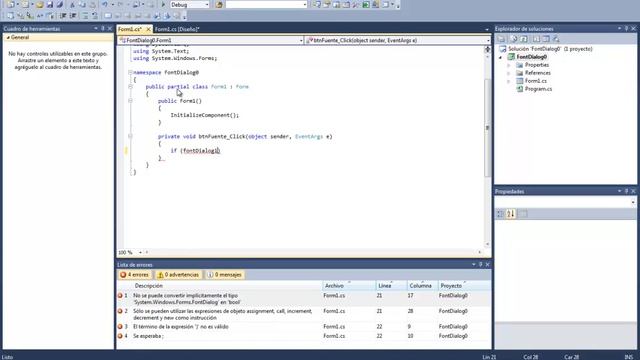Collapse the namespace FontDialog0 code block
The image size is (640, 360).
pyautogui.click(x=130, y=72)
